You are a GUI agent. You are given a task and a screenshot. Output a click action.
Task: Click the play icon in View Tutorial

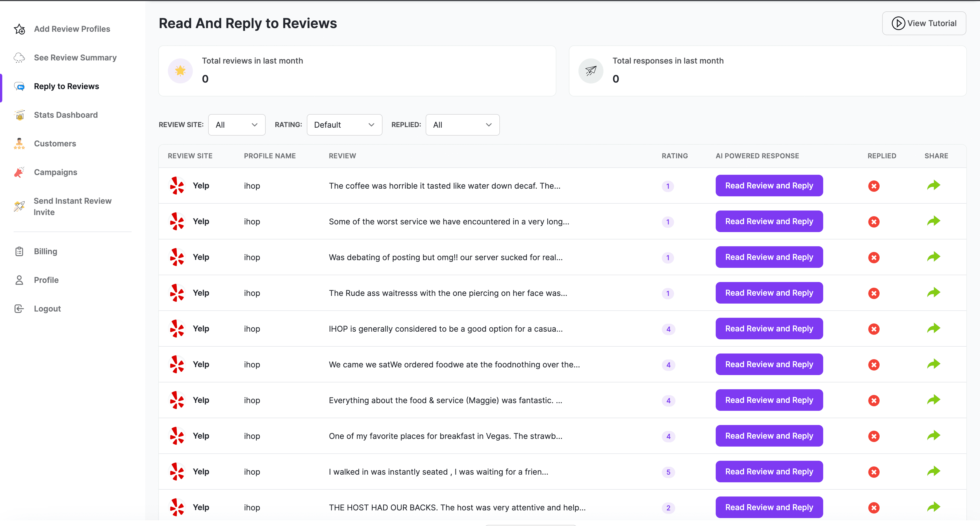(x=898, y=23)
